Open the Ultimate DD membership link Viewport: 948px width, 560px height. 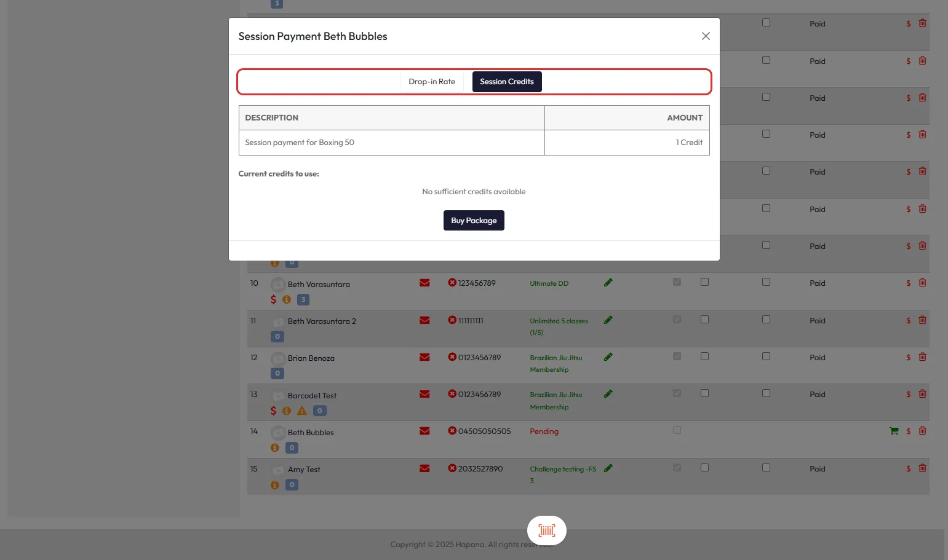549,283
